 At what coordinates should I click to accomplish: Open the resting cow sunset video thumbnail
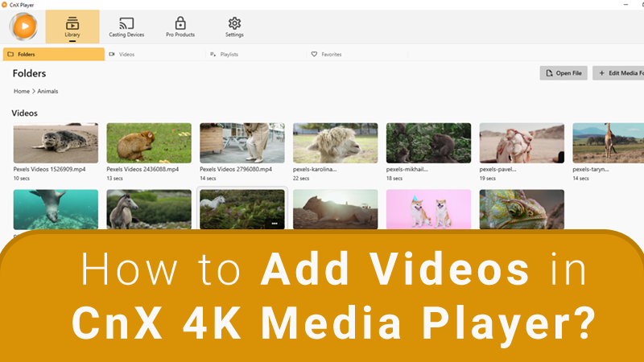[336, 209]
